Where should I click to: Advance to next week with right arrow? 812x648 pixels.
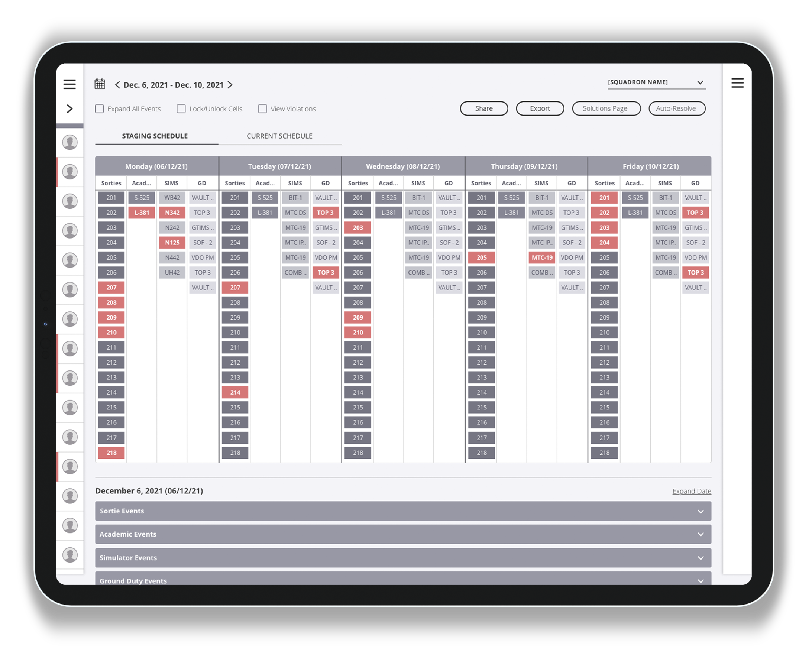(x=230, y=85)
